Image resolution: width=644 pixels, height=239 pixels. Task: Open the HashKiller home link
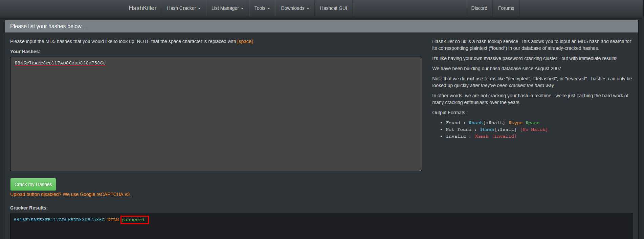click(142, 8)
